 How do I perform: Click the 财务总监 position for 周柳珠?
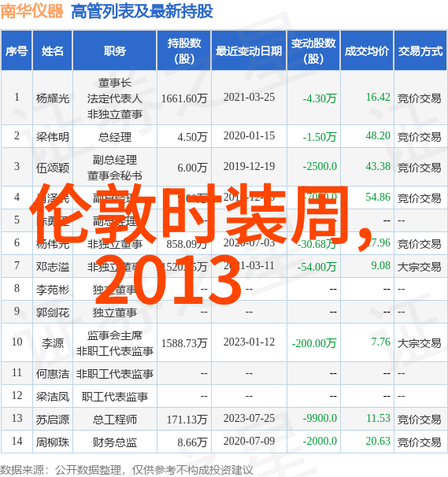(115, 442)
